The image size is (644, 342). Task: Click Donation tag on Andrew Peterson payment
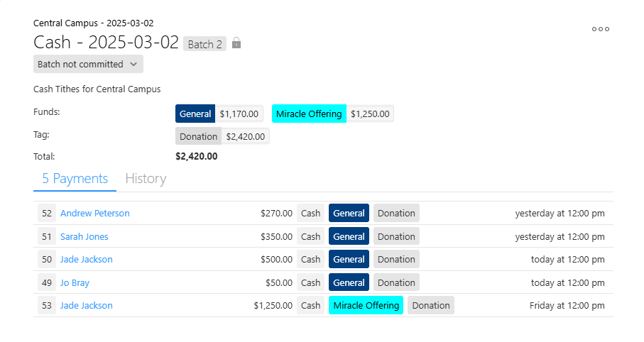click(396, 213)
